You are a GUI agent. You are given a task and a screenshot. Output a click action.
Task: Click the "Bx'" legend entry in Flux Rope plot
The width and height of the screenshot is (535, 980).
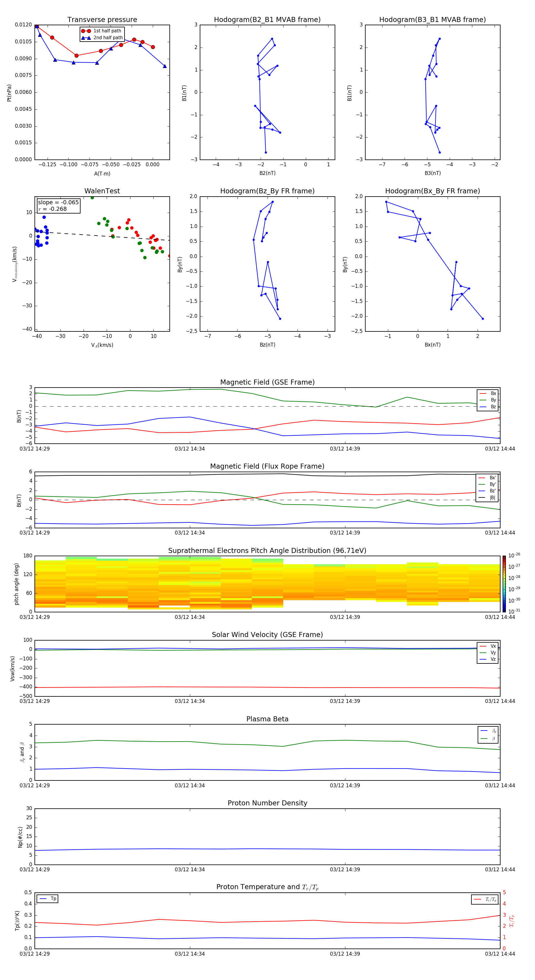487,478
